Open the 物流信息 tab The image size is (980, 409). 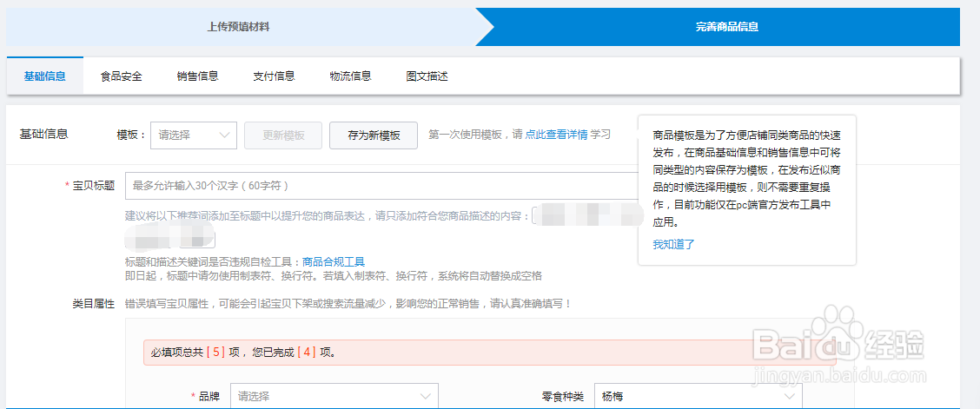[x=351, y=76]
